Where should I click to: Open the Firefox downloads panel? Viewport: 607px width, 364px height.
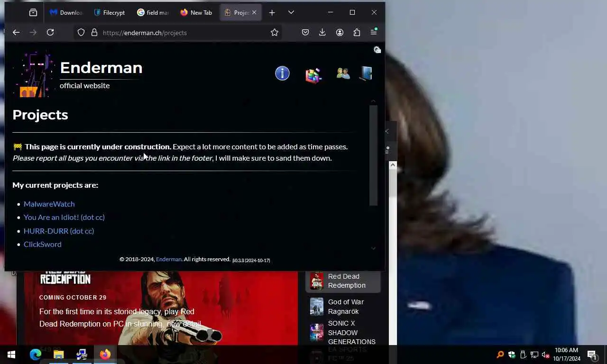point(322,32)
